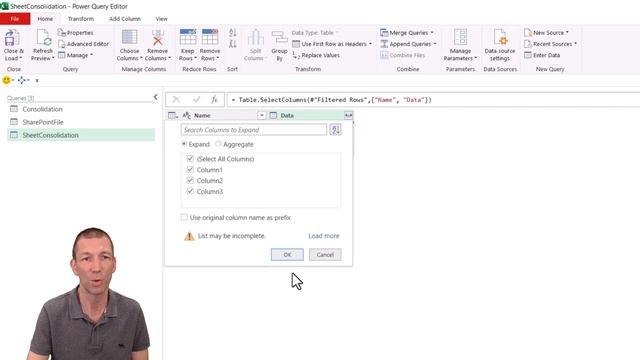Click the Group By icon
Screen dimensions: 640x360
(x=280, y=38)
